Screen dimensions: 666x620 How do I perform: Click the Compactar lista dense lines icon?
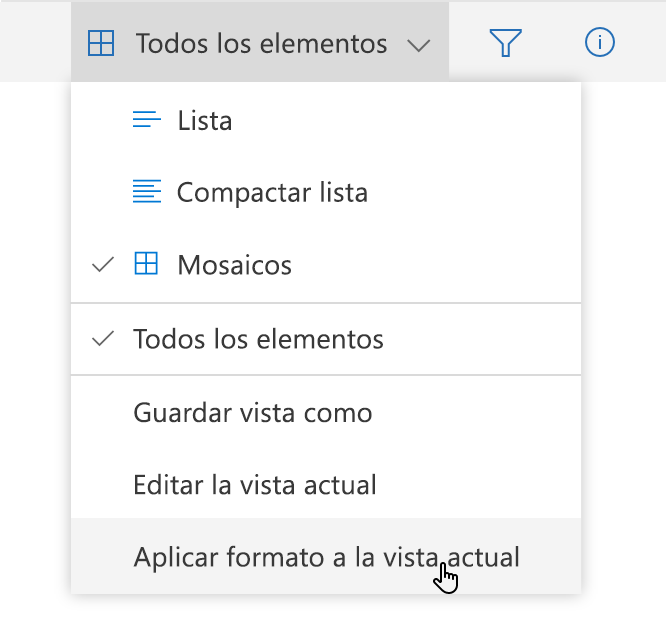(147, 192)
